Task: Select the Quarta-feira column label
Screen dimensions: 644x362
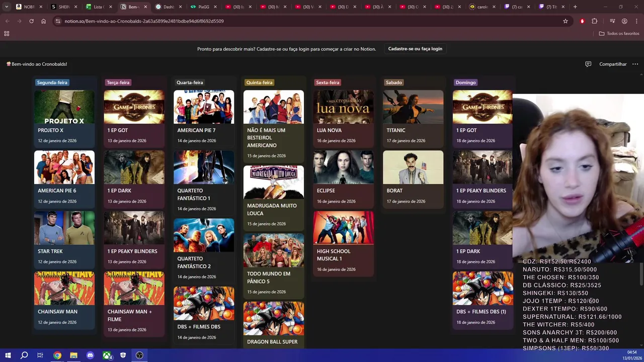Action: click(x=190, y=82)
